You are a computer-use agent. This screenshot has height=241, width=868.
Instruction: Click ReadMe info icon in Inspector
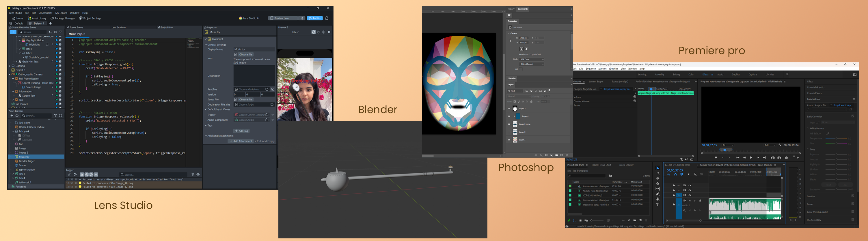(273, 89)
